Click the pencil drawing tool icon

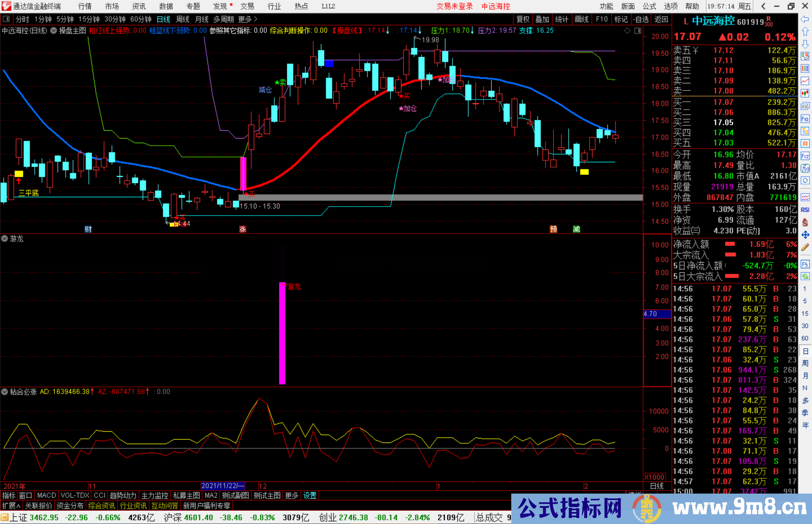coord(805,247)
